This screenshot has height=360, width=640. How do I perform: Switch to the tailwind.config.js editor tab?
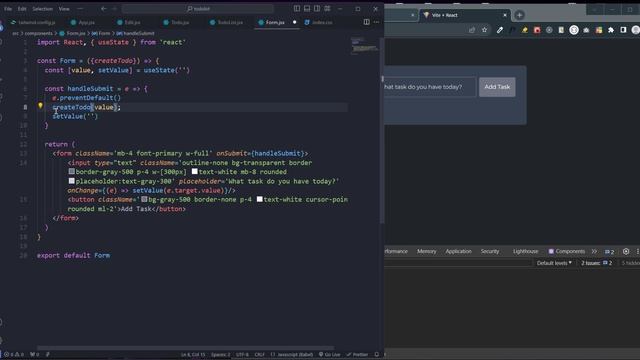(33, 22)
